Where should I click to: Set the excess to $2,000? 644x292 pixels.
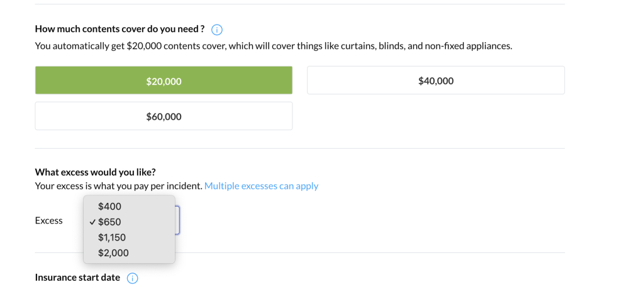point(113,253)
